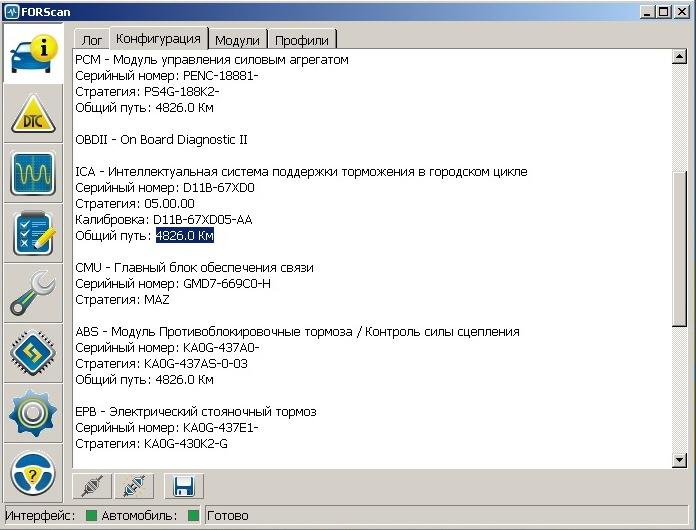
Task: Click the CMU module heading line
Action: [x=194, y=267]
